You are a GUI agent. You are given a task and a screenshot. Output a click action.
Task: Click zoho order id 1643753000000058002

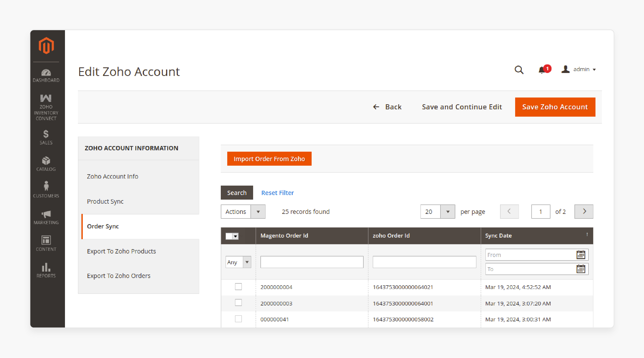[x=403, y=319]
